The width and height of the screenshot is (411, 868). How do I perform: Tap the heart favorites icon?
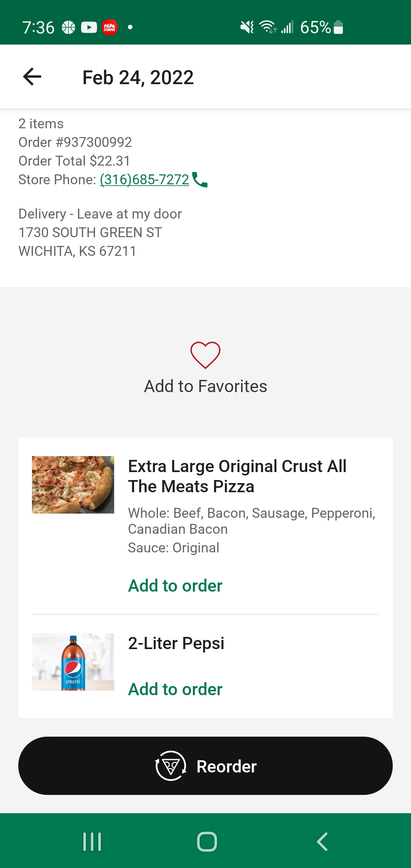pos(205,355)
